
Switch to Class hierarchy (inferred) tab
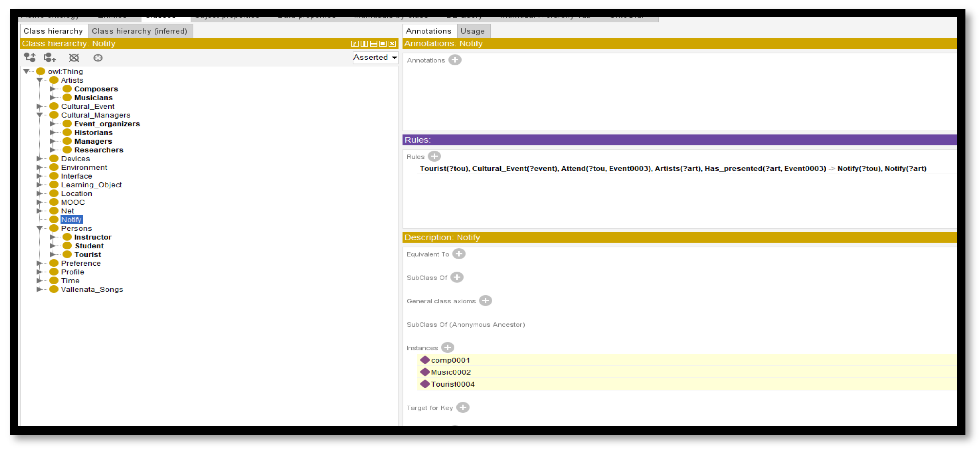click(139, 31)
